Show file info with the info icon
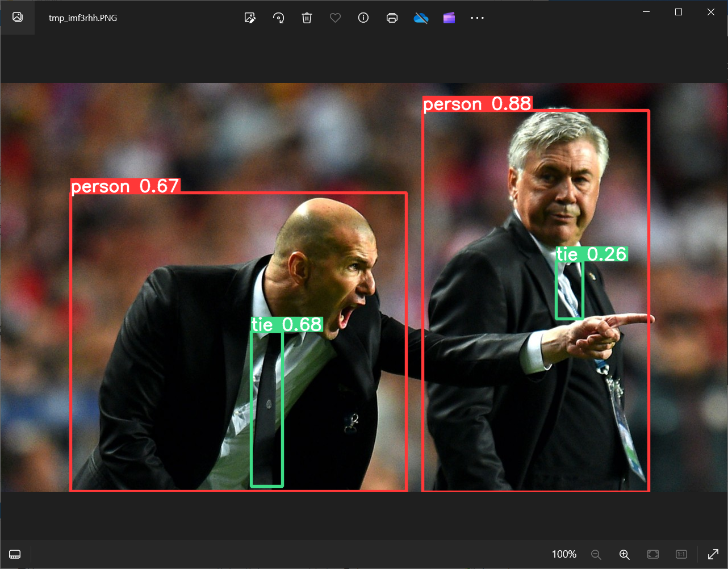 pyautogui.click(x=363, y=18)
